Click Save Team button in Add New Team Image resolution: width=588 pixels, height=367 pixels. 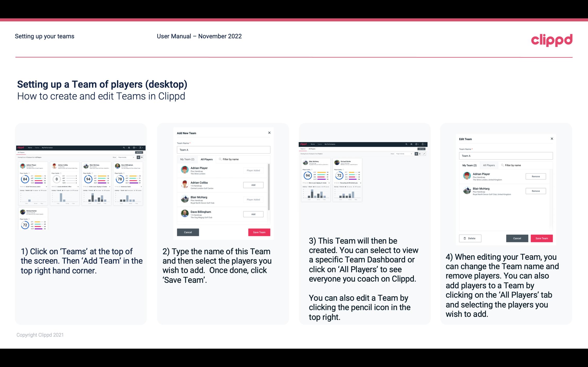pos(259,232)
